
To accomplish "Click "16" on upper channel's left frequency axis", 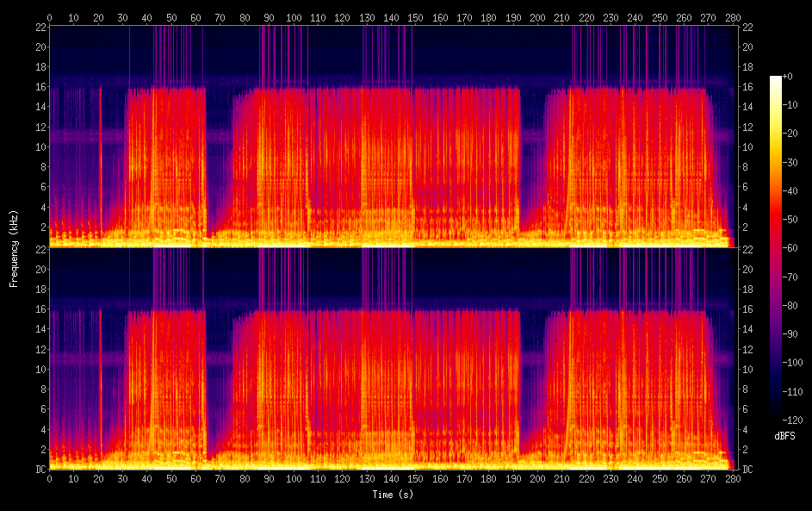I will (41, 86).
